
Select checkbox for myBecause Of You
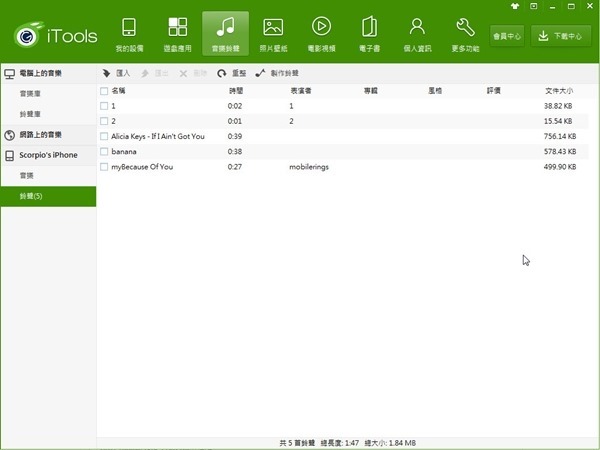point(104,166)
